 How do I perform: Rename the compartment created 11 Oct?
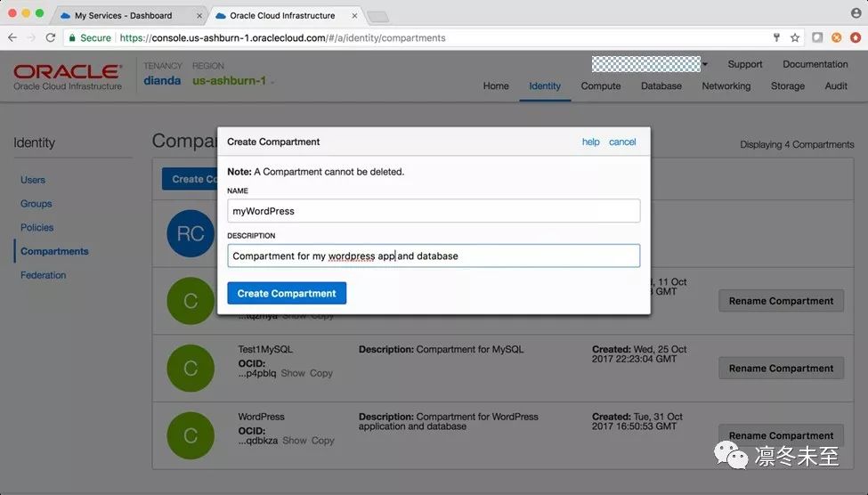pos(781,301)
